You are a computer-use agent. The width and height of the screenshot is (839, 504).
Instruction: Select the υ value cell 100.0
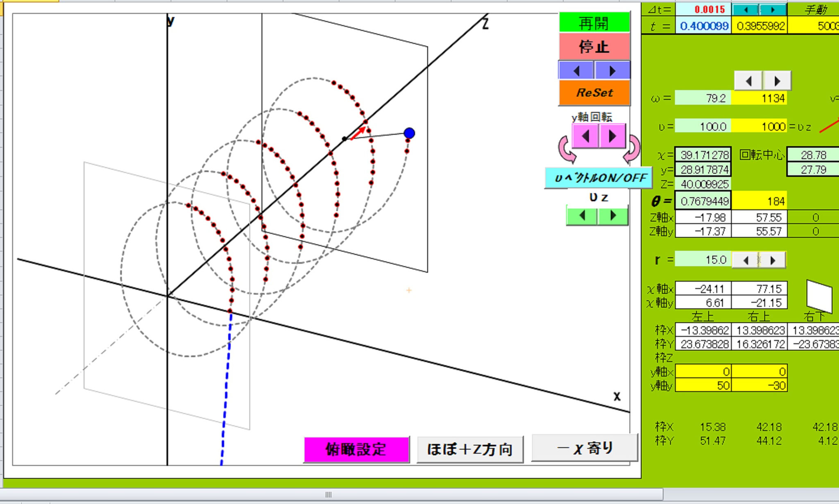[703, 127]
